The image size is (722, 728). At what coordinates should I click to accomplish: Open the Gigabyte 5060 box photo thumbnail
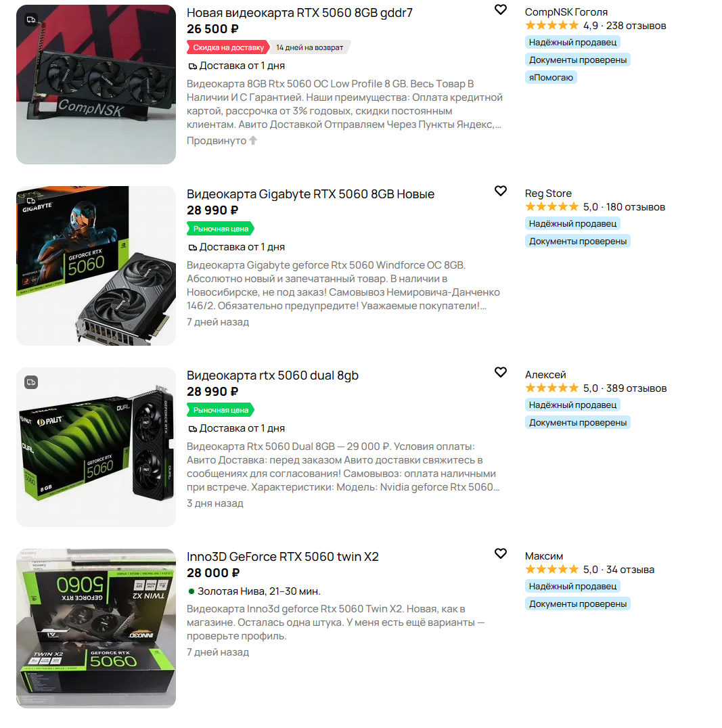(x=96, y=266)
